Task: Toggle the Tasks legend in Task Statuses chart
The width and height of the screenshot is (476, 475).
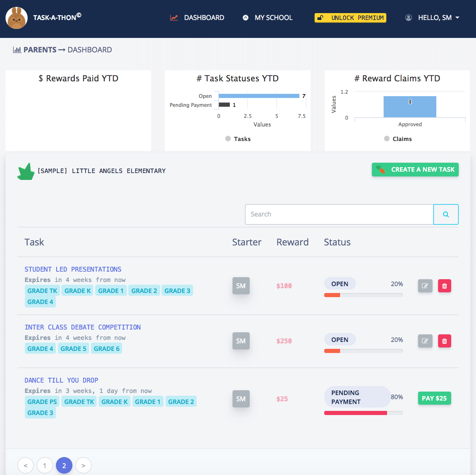Action: [x=238, y=139]
